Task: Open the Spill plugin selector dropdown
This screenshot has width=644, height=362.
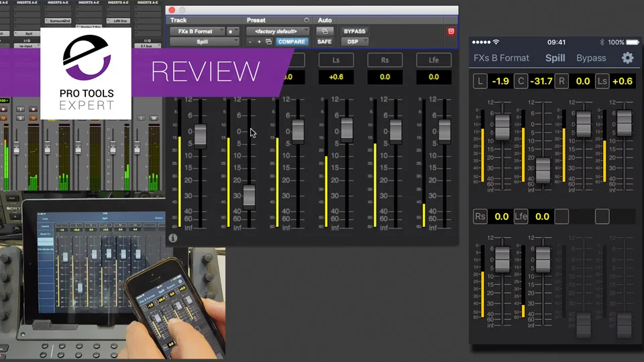Action: coord(204,42)
